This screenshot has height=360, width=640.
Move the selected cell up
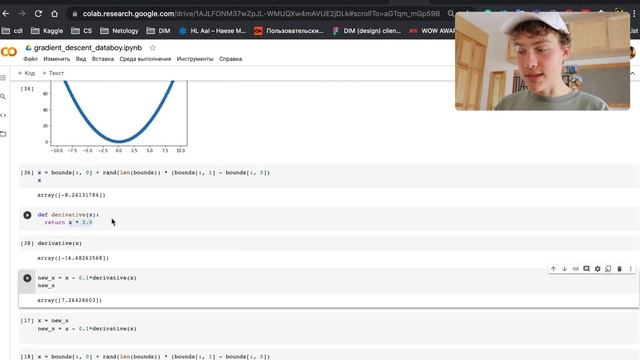pyautogui.click(x=553, y=269)
